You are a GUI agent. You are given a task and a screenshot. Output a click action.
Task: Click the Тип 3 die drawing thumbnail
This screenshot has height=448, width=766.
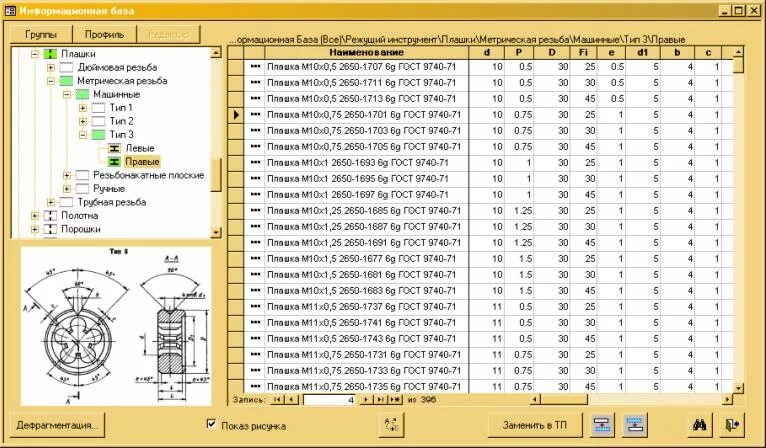[116, 326]
